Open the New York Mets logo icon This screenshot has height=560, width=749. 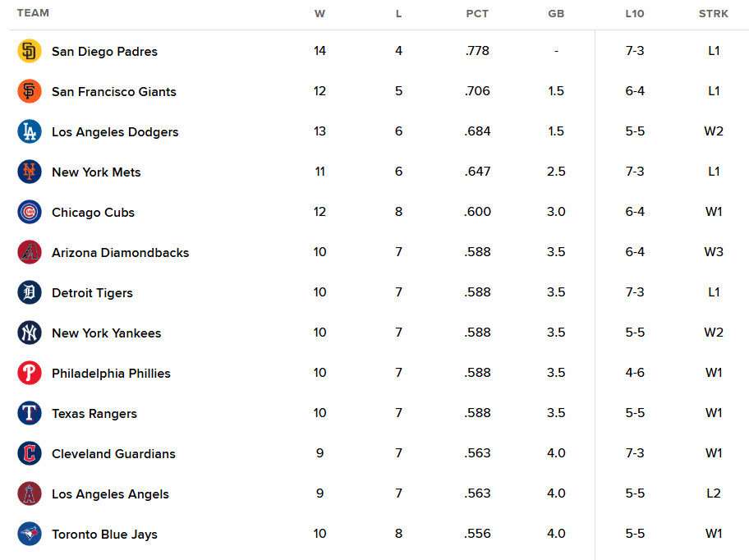(x=29, y=172)
